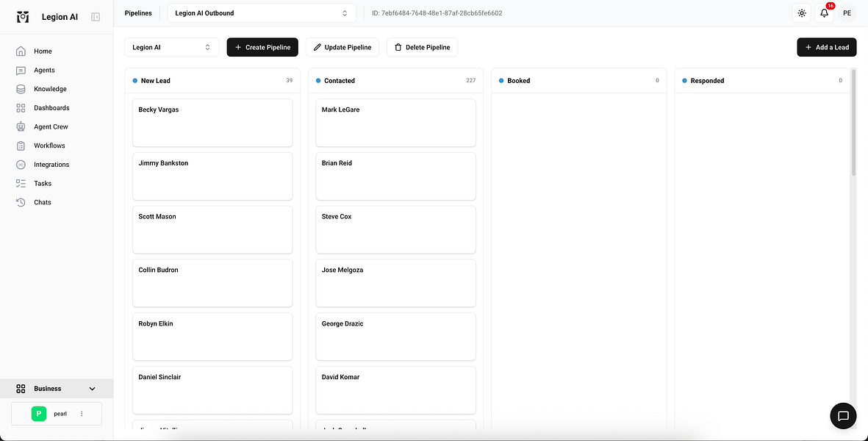Open the Legion AI Outbound pipeline dropdown
This screenshot has width=868, height=441.
(262, 13)
